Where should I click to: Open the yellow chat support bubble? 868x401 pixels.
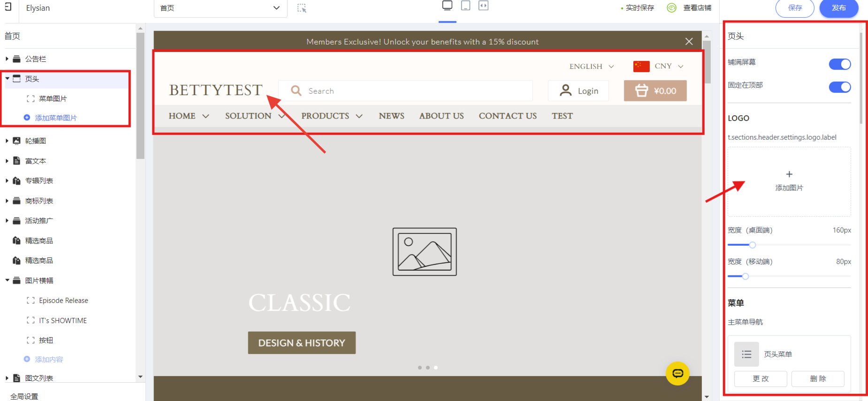pyautogui.click(x=678, y=373)
